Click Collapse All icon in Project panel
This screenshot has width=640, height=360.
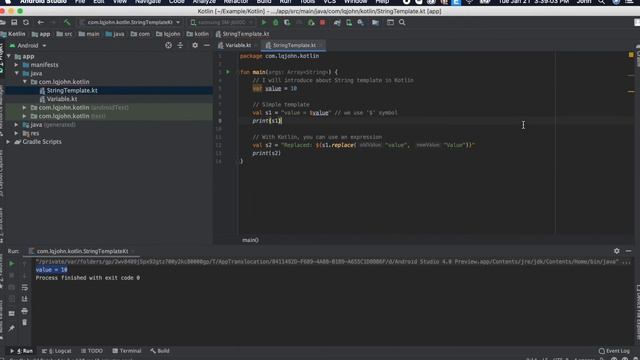tap(180, 45)
